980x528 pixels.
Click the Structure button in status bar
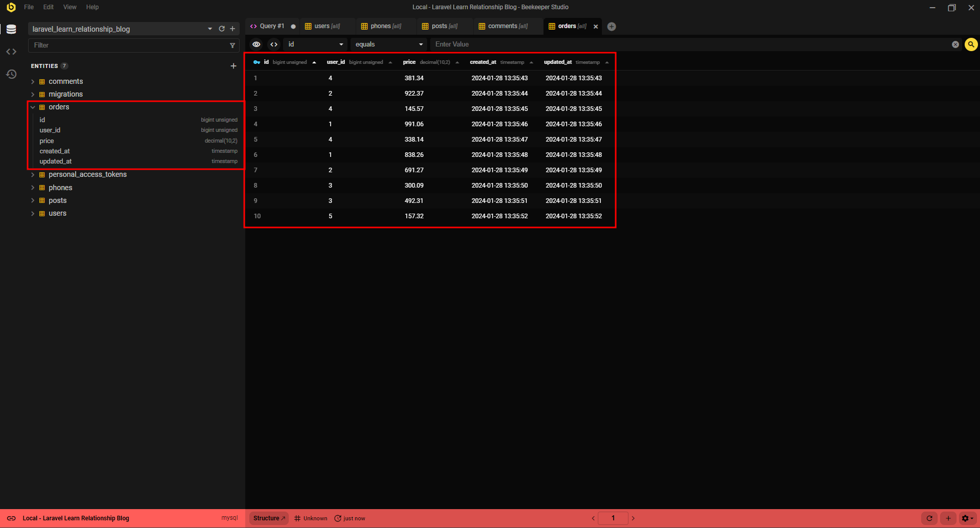268,518
